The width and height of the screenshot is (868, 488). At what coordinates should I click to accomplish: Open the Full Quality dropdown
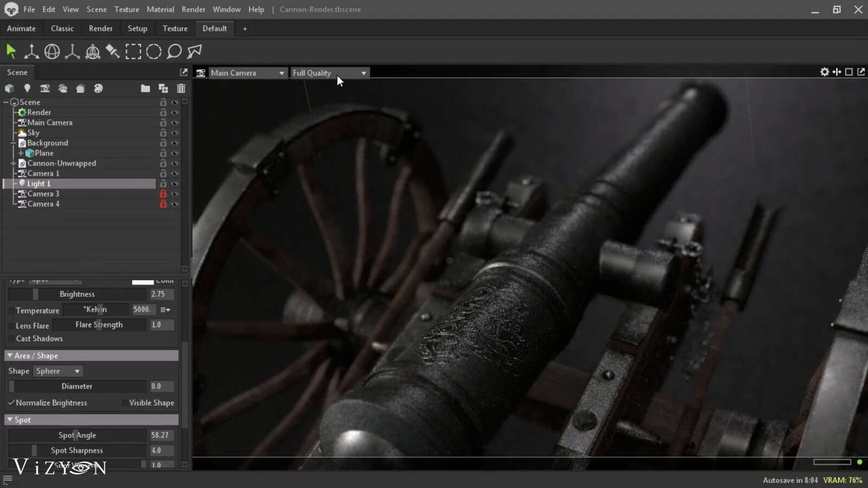click(330, 73)
